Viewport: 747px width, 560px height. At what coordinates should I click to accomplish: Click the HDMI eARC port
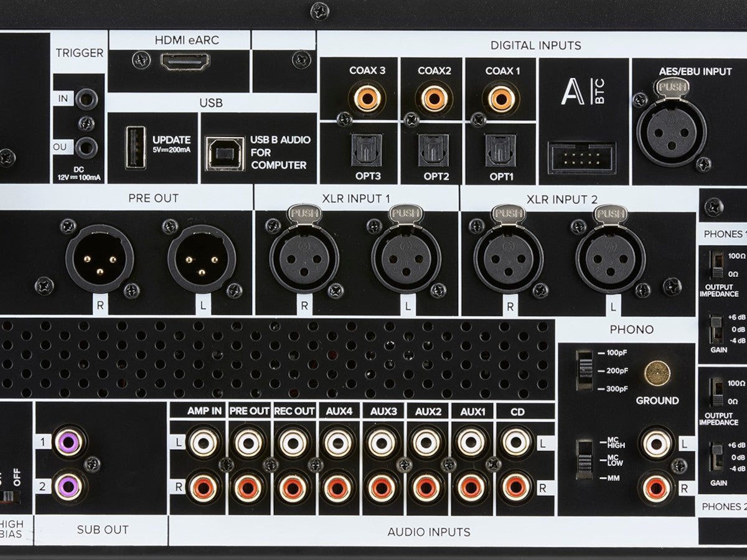click(185, 61)
